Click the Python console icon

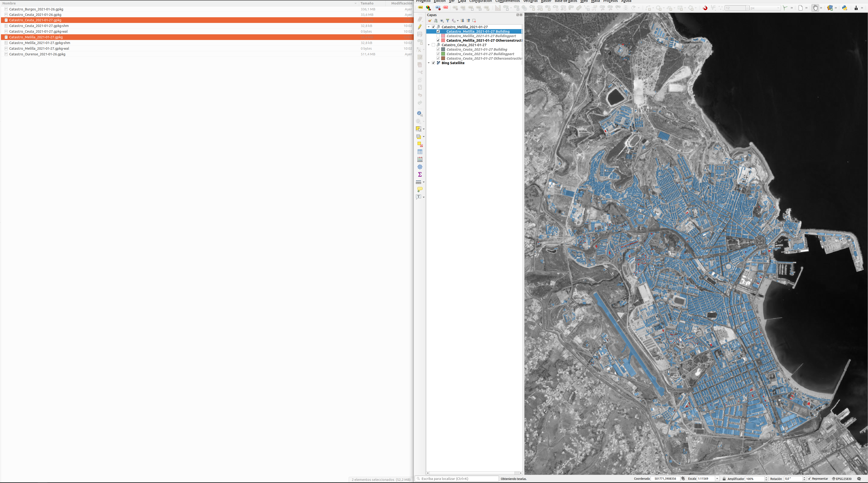tap(844, 8)
